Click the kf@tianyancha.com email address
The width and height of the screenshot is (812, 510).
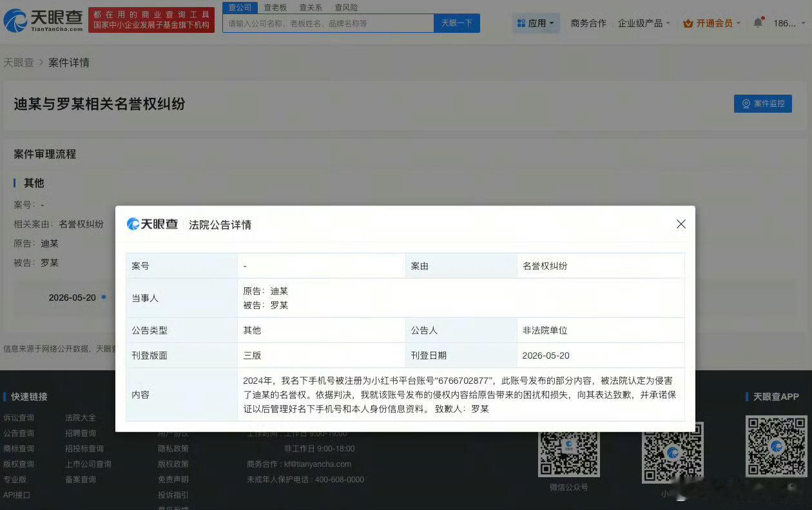316,464
